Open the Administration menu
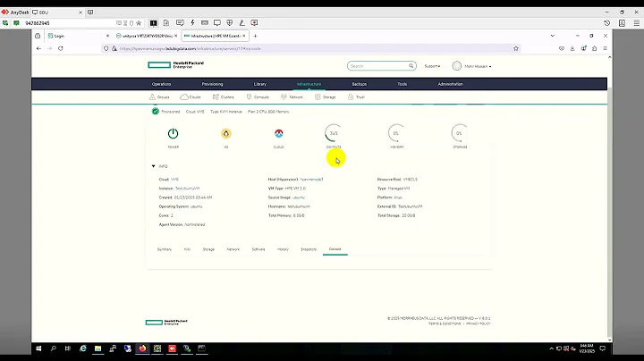 tap(450, 84)
